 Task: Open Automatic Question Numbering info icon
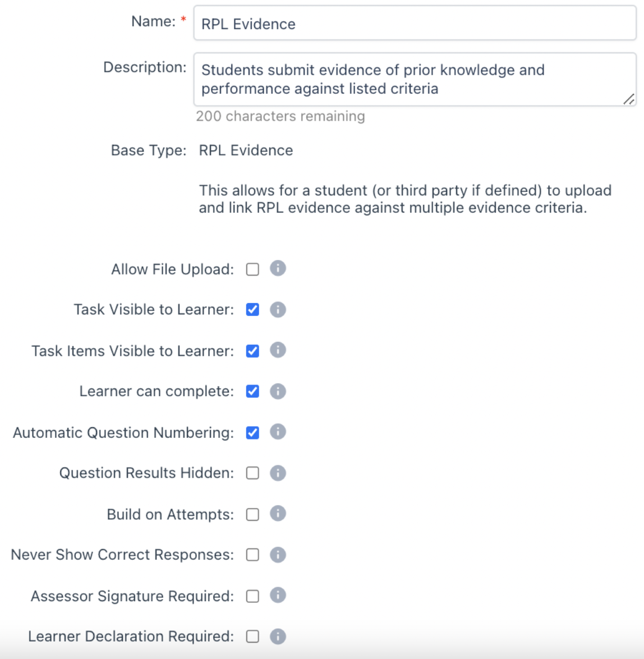[x=278, y=432]
